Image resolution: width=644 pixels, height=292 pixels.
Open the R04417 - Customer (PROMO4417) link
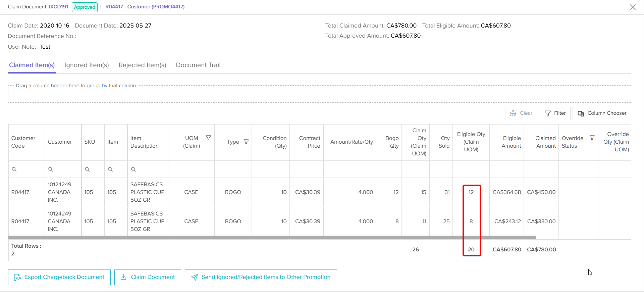click(x=145, y=7)
